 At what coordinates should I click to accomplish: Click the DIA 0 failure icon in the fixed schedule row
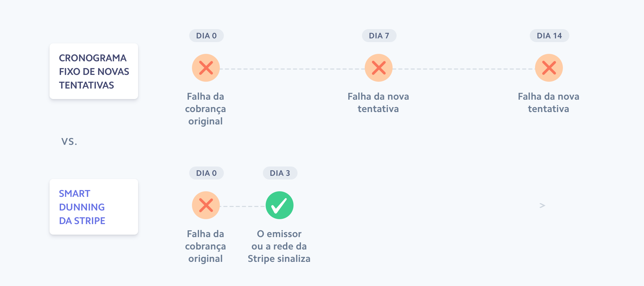point(206,68)
